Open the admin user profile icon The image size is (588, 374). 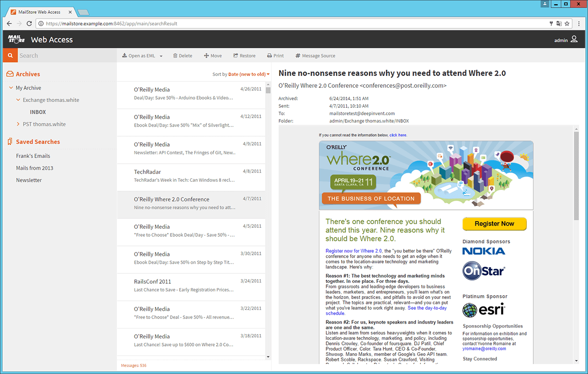click(x=574, y=40)
